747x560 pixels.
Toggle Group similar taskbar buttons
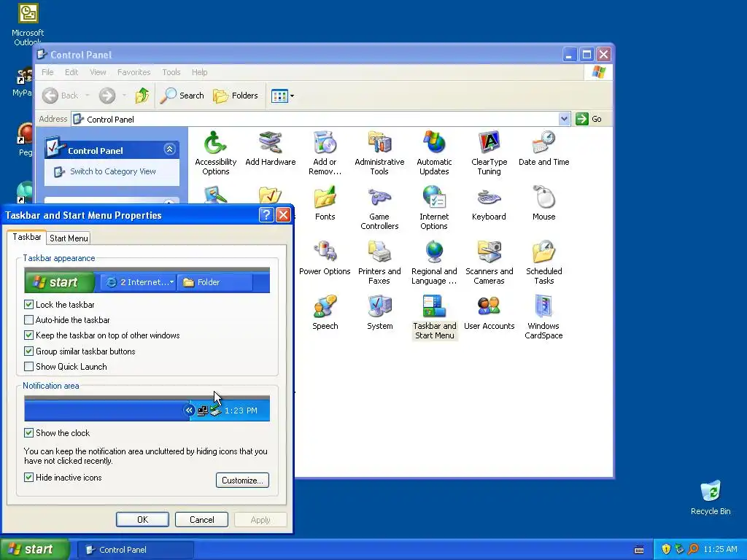click(x=28, y=351)
